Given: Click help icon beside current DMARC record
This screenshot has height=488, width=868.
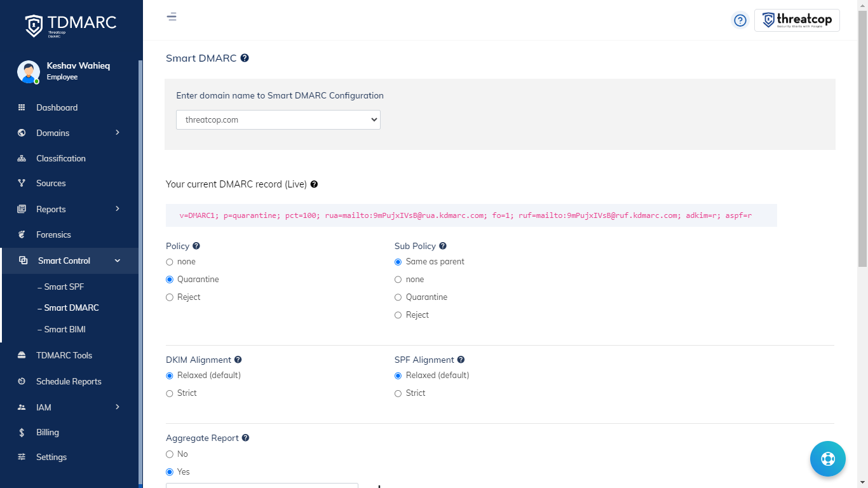Looking at the screenshot, I should 314,184.
